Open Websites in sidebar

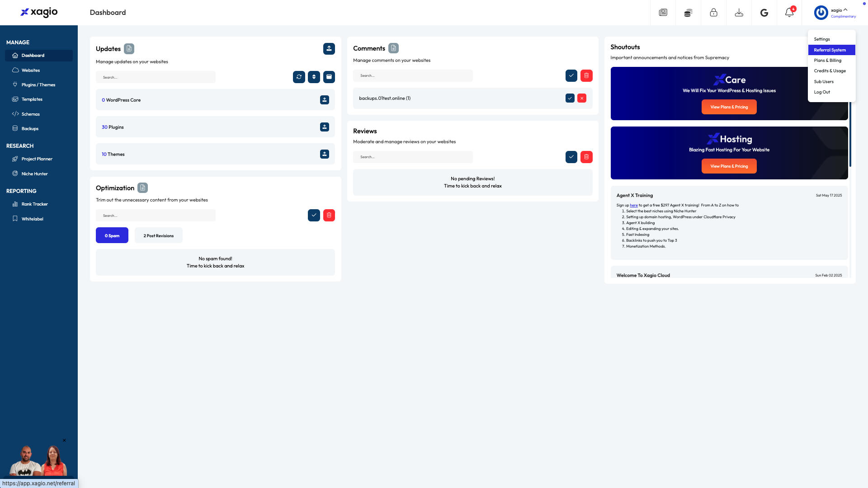(x=39, y=70)
